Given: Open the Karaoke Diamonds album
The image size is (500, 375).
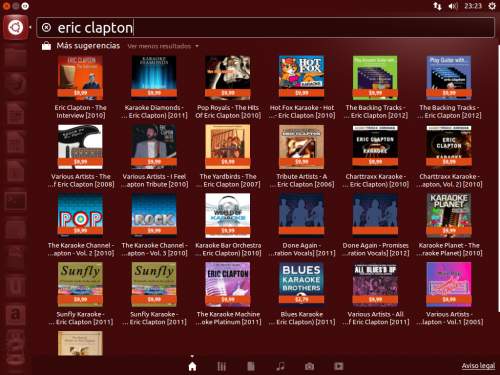Looking at the screenshot, I should pos(154,88).
